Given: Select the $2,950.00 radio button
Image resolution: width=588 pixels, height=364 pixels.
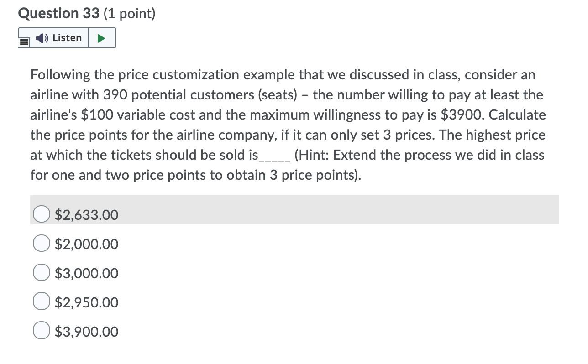Looking at the screenshot, I should [x=41, y=302].
